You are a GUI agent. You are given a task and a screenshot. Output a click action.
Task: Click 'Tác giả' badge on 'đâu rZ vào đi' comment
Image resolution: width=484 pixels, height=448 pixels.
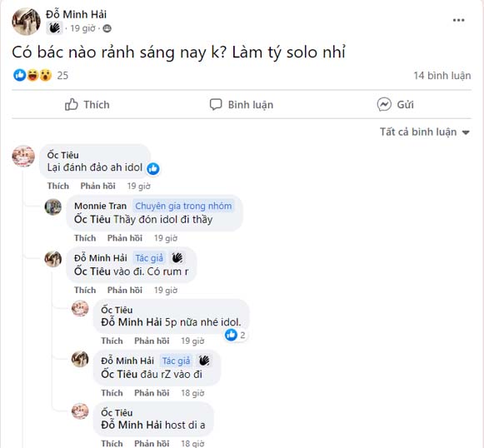pyautogui.click(x=176, y=361)
